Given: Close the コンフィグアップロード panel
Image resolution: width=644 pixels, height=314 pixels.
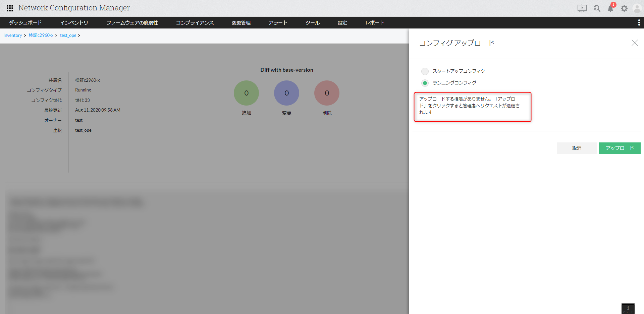Looking at the screenshot, I should click(635, 43).
